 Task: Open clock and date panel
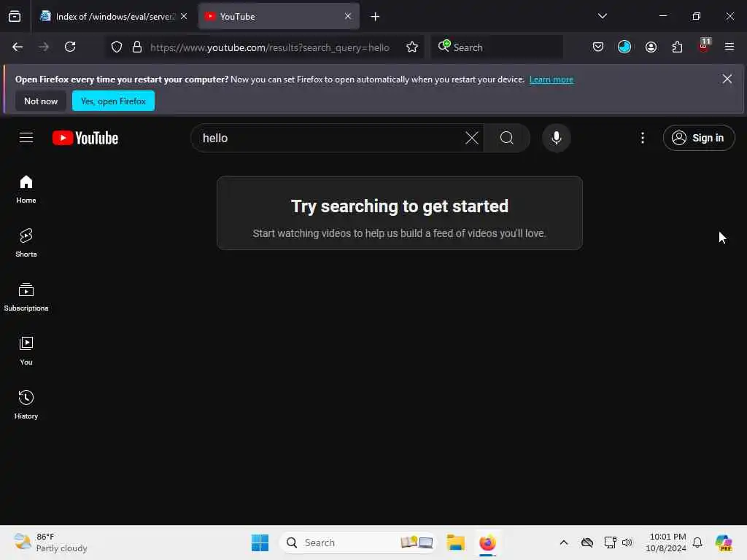pyautogui.click(x=666, y=542)
